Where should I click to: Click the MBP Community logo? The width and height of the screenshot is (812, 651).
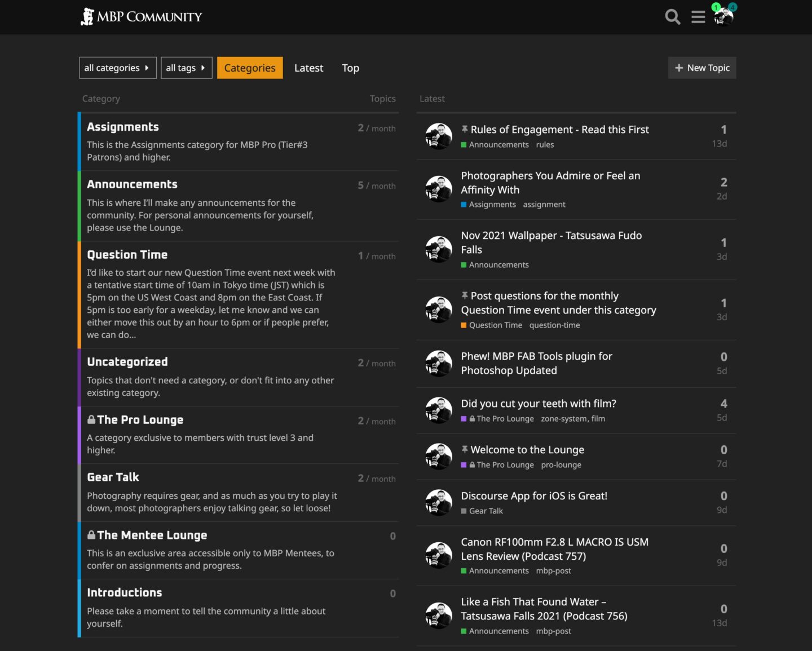[142, 17]
